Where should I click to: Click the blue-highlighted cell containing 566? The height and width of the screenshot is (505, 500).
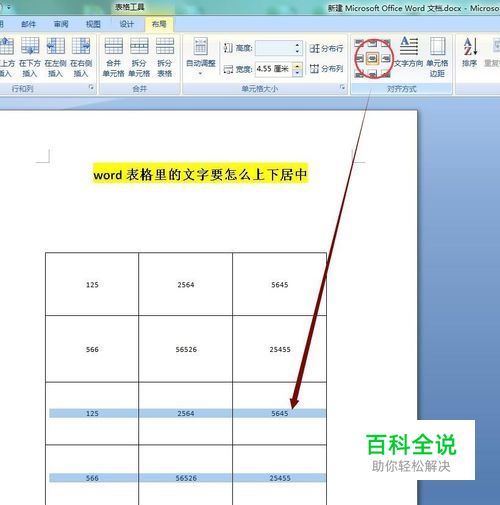[x=92, y=478]
